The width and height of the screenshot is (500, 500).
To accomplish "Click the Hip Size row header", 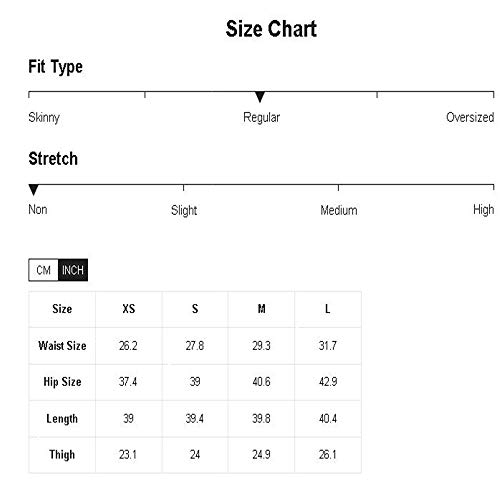I will (x=62, y=382).
